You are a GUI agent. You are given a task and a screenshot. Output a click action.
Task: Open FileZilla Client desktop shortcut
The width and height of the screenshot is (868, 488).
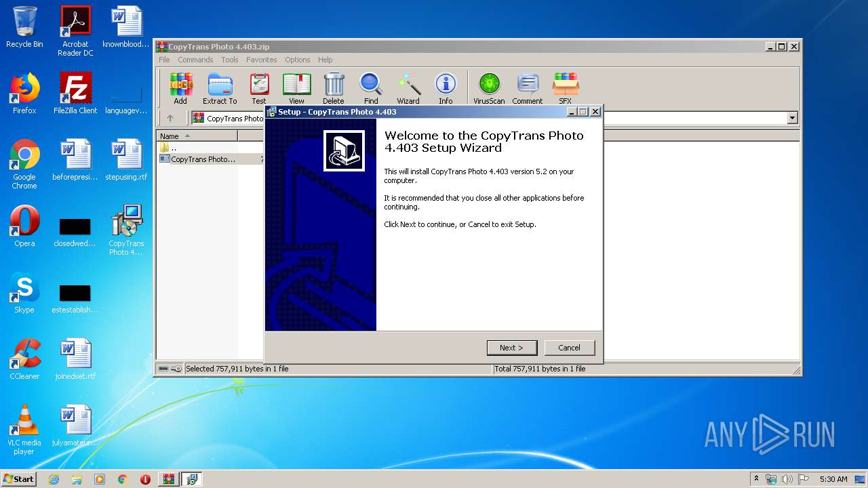point(75,94)
